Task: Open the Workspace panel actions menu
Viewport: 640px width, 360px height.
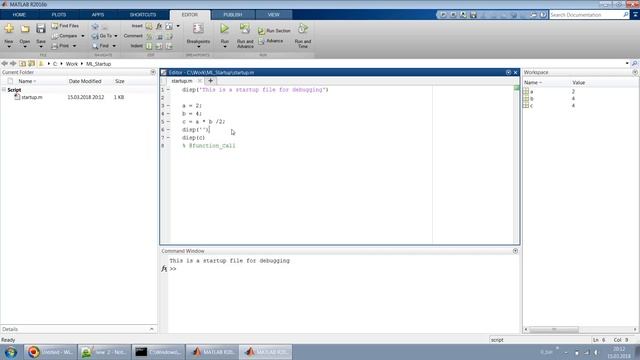Action: coord(635,72)
